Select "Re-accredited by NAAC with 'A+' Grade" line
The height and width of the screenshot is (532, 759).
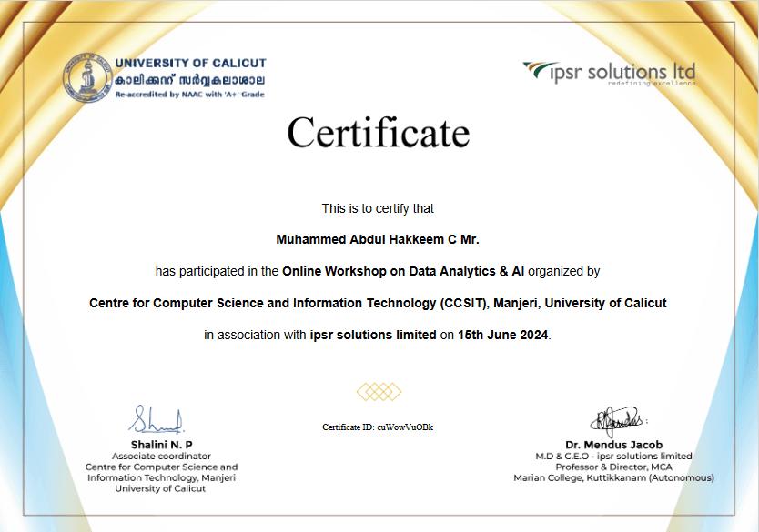pyautogui.click(x=189, y=95)
